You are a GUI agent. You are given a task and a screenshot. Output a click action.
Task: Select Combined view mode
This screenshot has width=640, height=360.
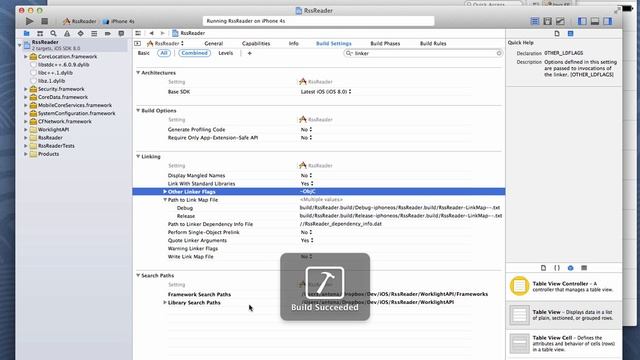tap(194, 53)
